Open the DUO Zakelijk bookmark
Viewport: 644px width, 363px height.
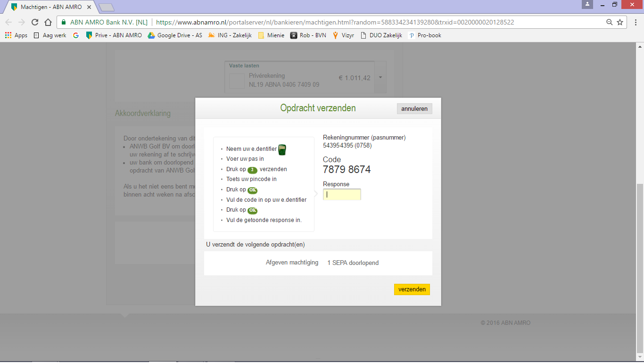click(x=381, y=35)
